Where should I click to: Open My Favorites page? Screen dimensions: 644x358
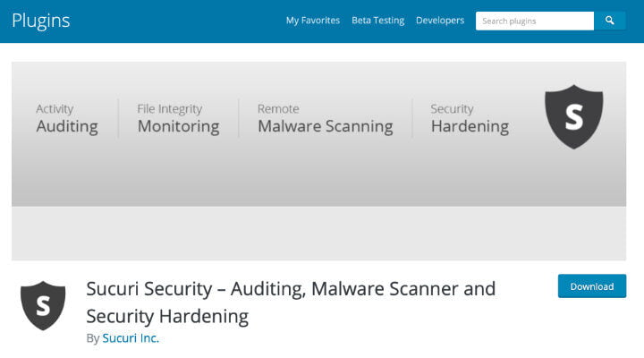pyautogui.click(x=313, y=21)
